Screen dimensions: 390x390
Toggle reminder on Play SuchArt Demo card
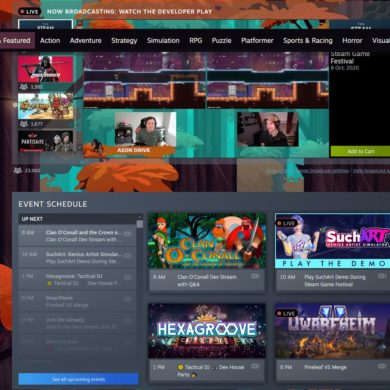tap(382, 276)
